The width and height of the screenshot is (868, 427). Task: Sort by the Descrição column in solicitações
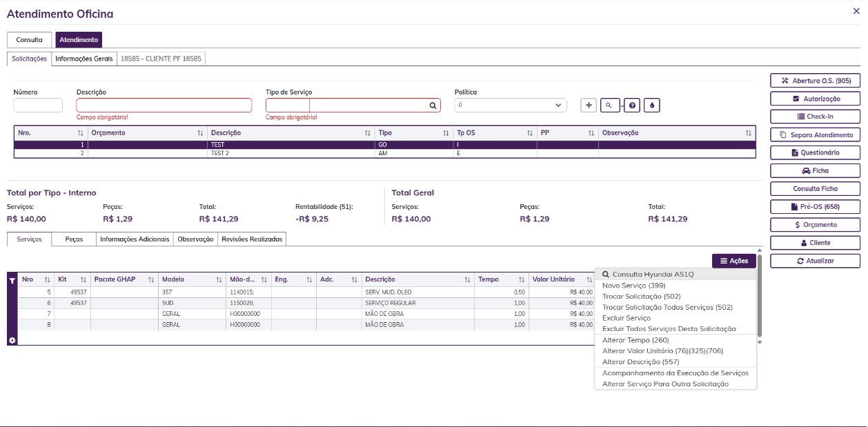290,132
